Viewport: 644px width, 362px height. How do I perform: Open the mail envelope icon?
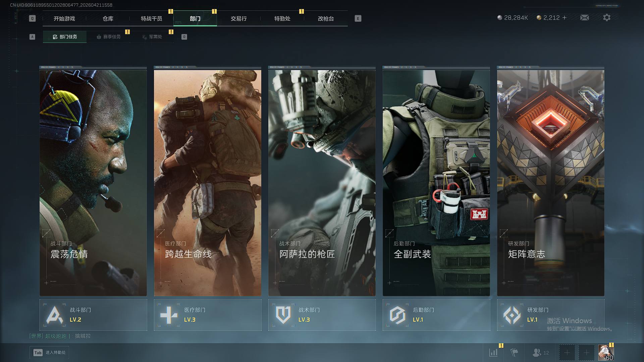(x=584, y=17)
